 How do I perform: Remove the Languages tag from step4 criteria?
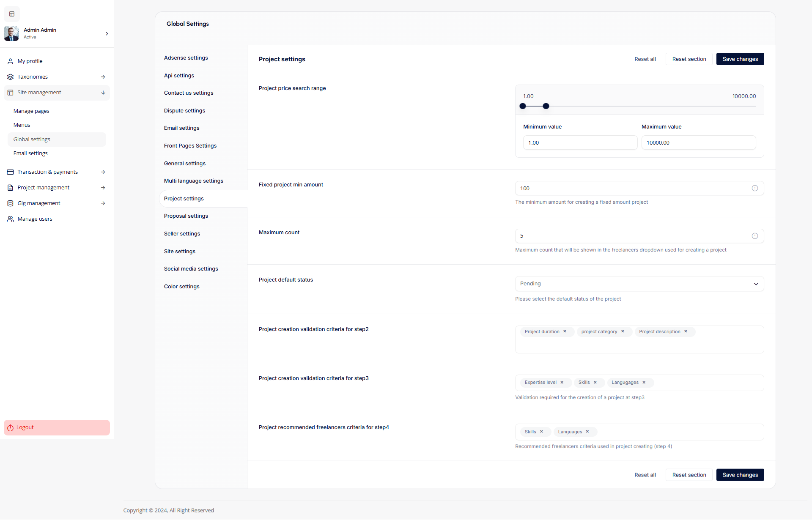click(x=587, y=432)
